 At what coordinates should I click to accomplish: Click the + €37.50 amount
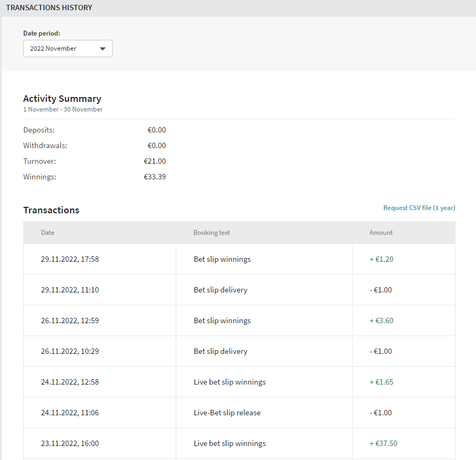(383, 443)
